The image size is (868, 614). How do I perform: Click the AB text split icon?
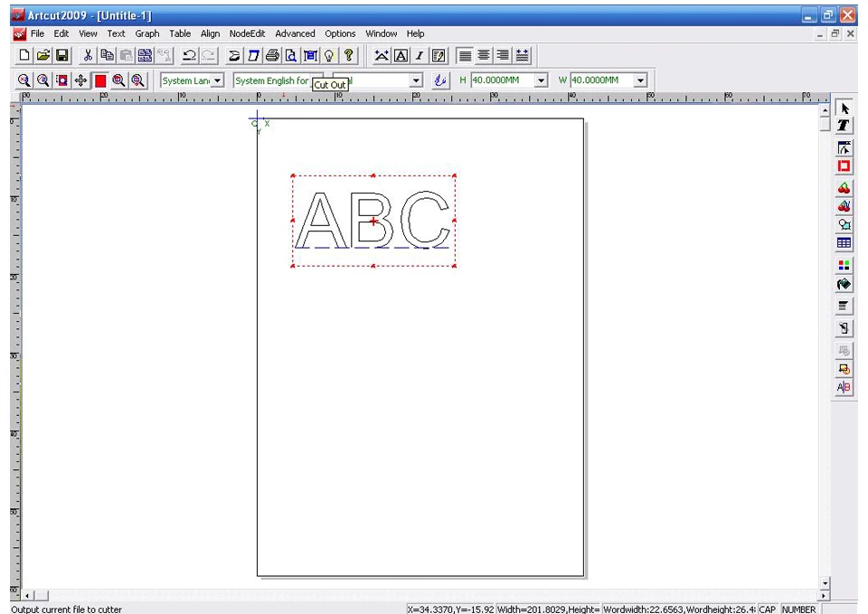point(844,387)
